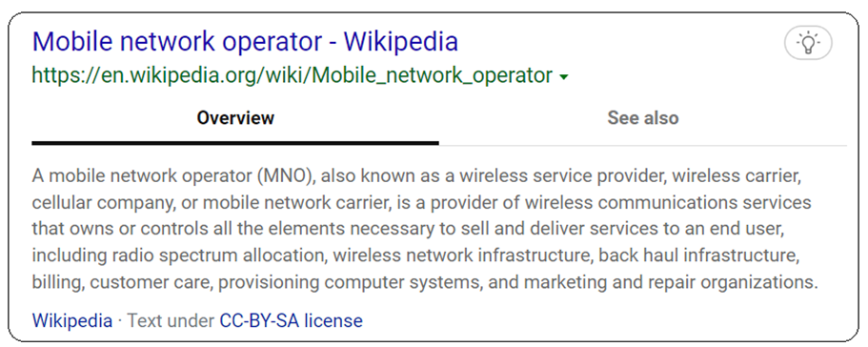Click the word Wikipedia in the title
Viewport: 868px width, 347px height.
point(401,42)
